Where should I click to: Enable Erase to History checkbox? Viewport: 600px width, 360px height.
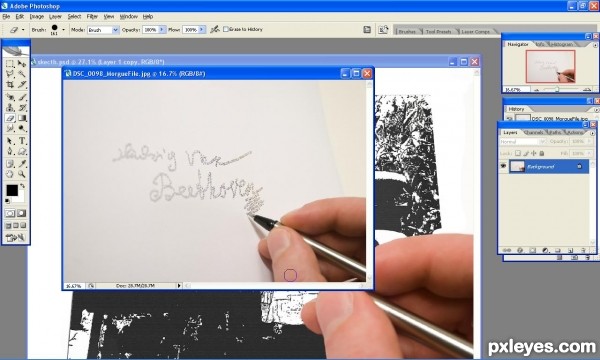[226, 29]
